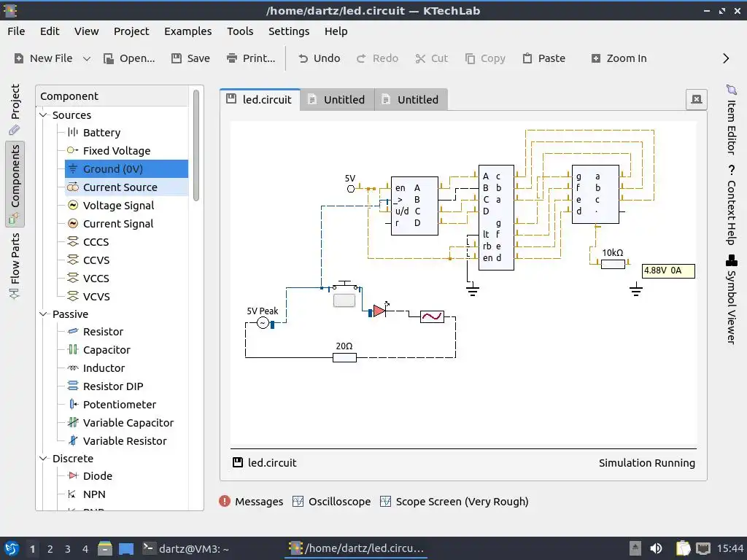Click the Component list vertical scrollbar

click(x=196, y=145)
